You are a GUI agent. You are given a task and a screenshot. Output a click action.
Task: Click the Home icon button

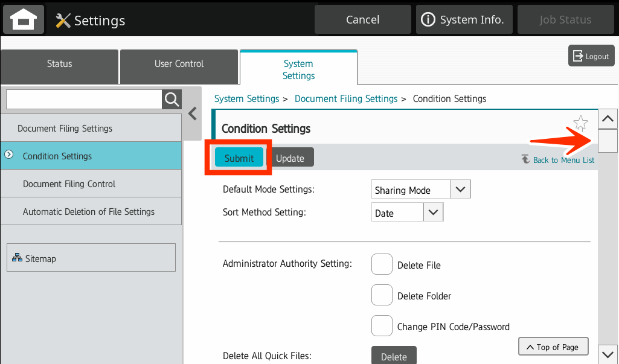point(24,19)
